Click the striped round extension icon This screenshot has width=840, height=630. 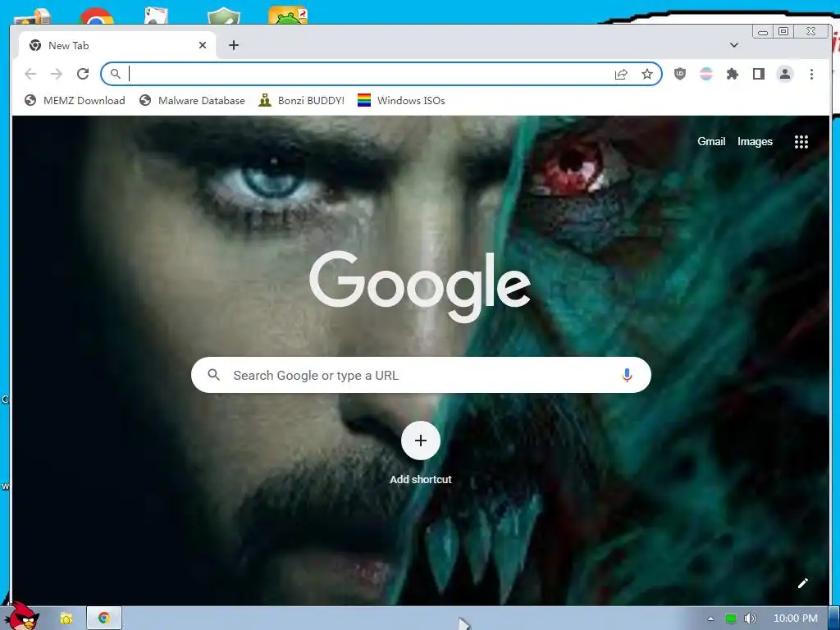[706, 74]
